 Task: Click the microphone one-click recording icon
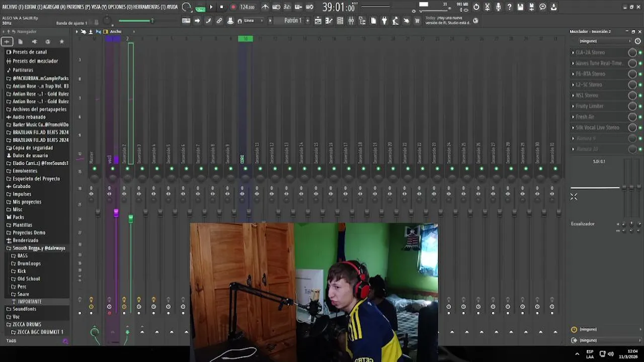(x=498, y=7)
